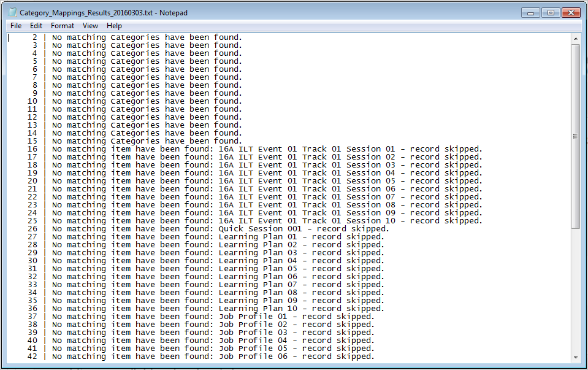Click 'Job Profile 03 - record skipped.' line

[x=201, y=333]
